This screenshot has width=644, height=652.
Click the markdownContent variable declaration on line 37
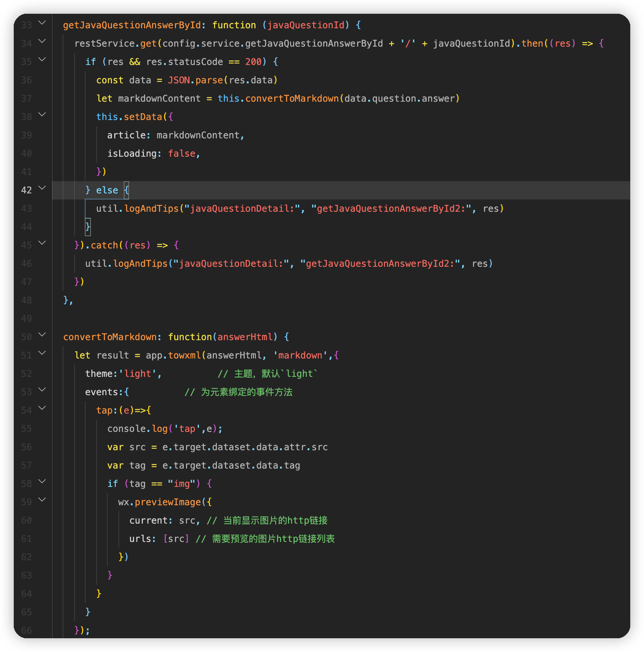coord(159,99)
